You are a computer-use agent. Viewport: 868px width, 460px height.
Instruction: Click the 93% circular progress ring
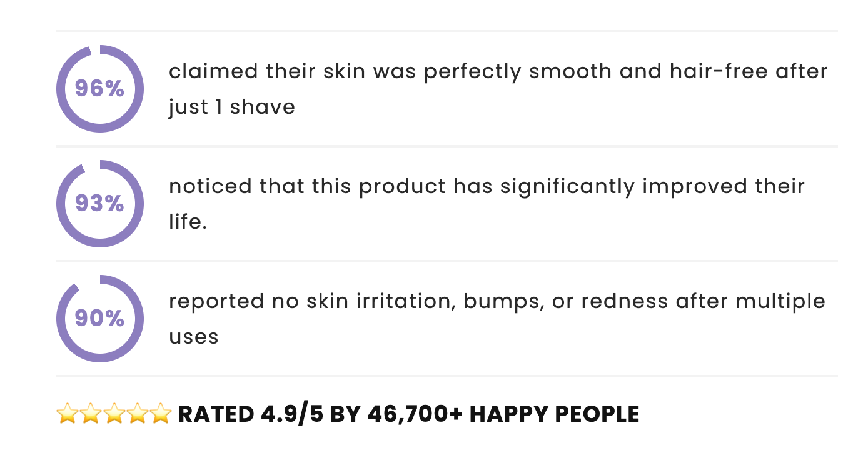(x=100, y=204)
